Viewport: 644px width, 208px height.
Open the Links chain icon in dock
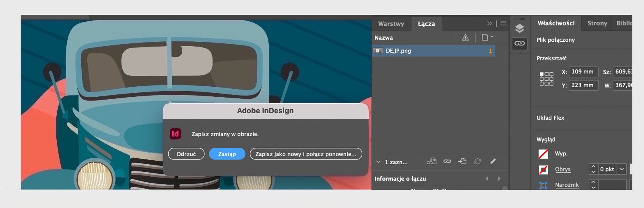coord(520,43)
